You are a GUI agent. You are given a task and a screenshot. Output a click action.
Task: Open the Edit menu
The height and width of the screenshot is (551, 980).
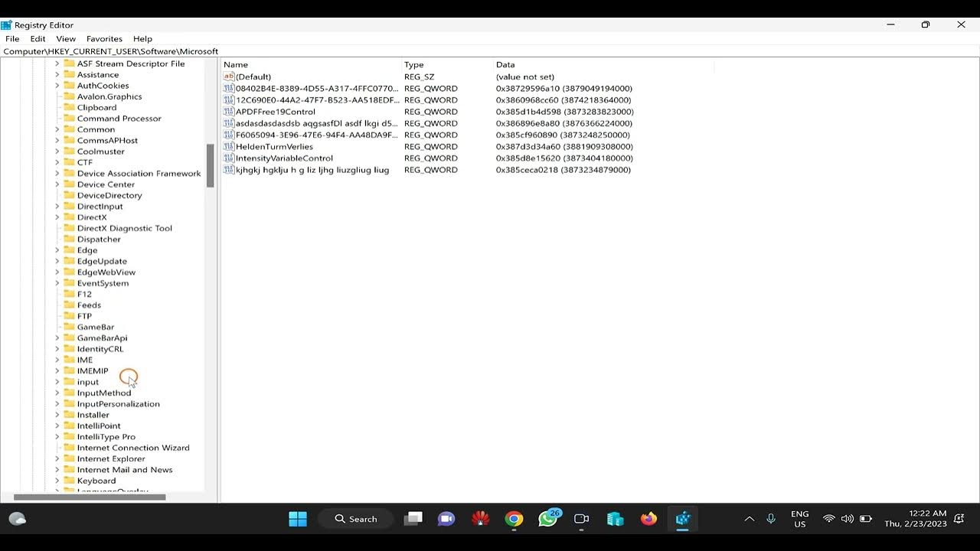(x=38, y=38)
